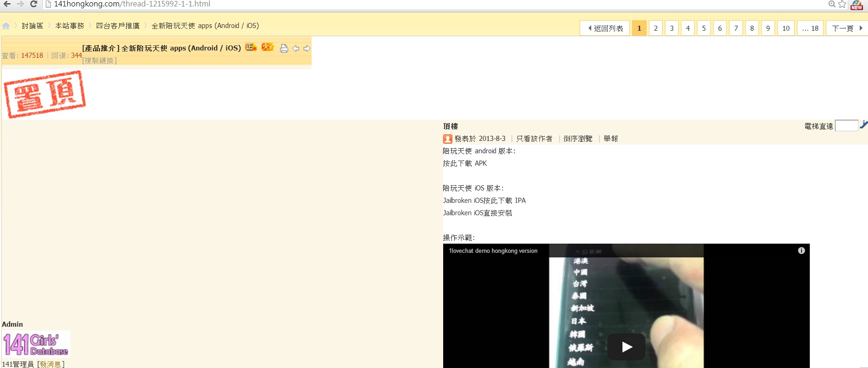This screenshot has width=868, height=368.
Task: Click the [產品推介] category tag
Action: pos(101,48)
